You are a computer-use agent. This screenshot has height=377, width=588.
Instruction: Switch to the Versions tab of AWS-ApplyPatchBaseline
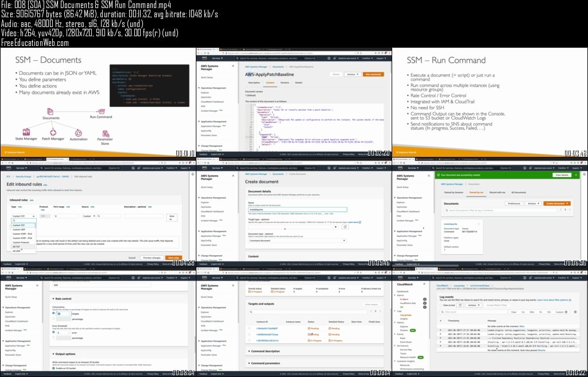tap(285, 83)
